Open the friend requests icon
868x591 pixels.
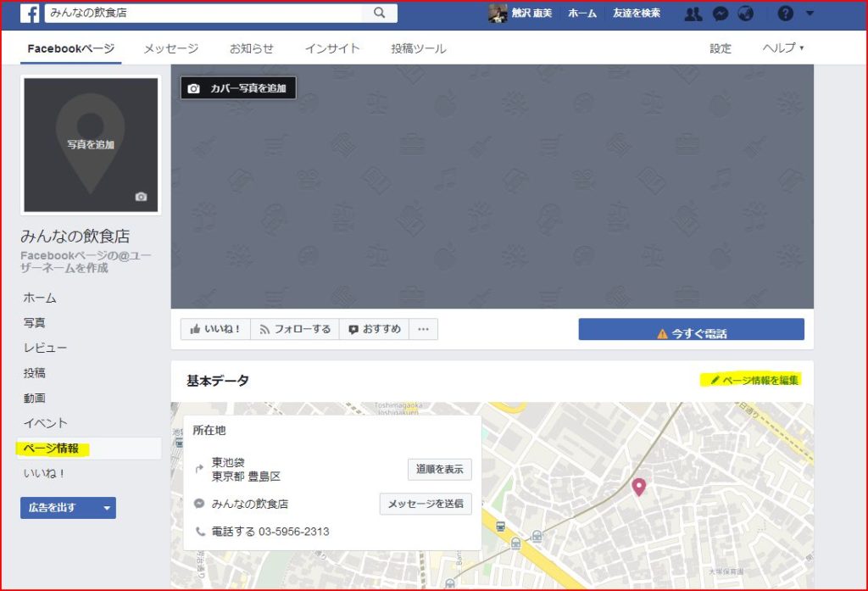694,13
